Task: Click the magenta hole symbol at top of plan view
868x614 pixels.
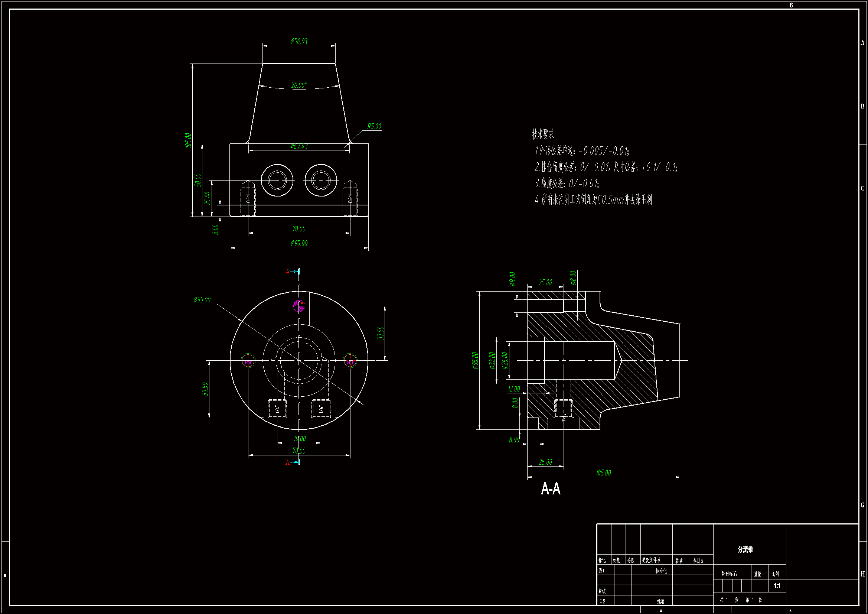Action: pyautogui.click(x=299, y=306)
